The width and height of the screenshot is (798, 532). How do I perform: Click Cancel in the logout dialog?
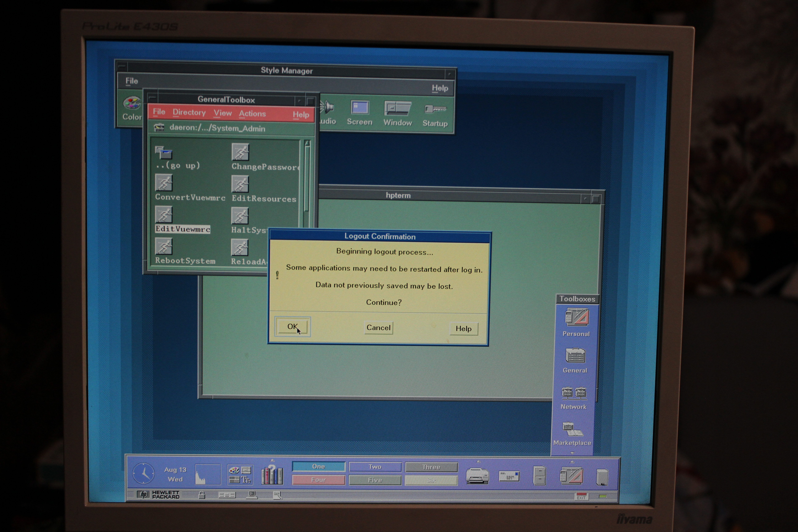click(378, 328)
